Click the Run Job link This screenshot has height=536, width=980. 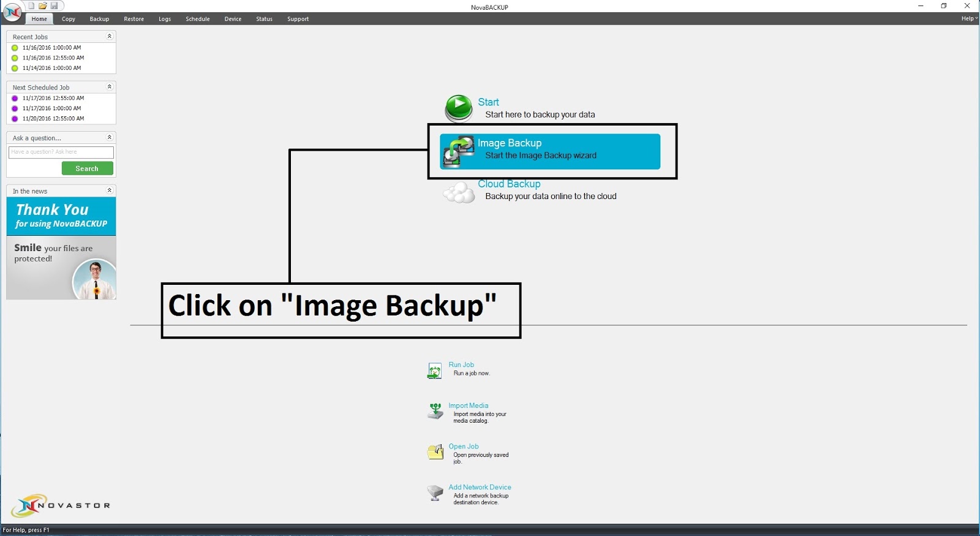click(461, 364)
